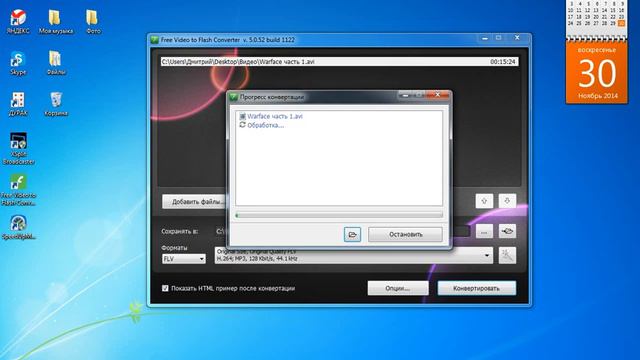
Task: Open the quality preset dropdown (H.264, MP3)
Action: click(x=353, y=255)
